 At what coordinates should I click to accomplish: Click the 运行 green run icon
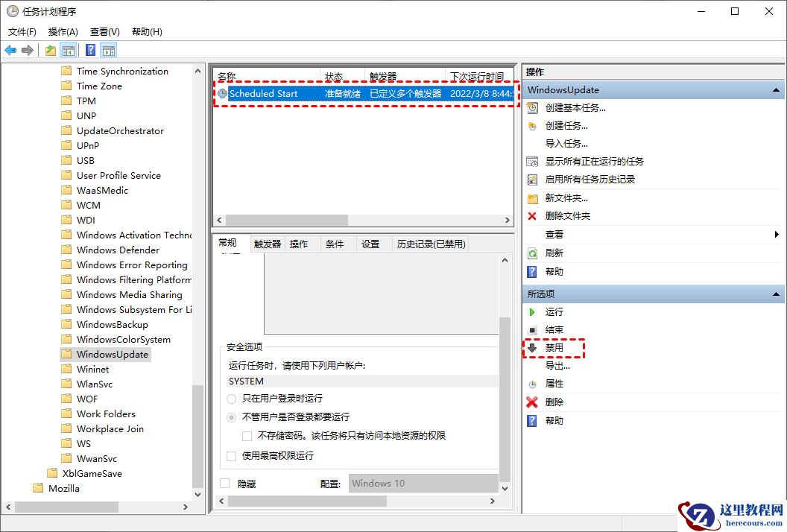coord(531,311)
